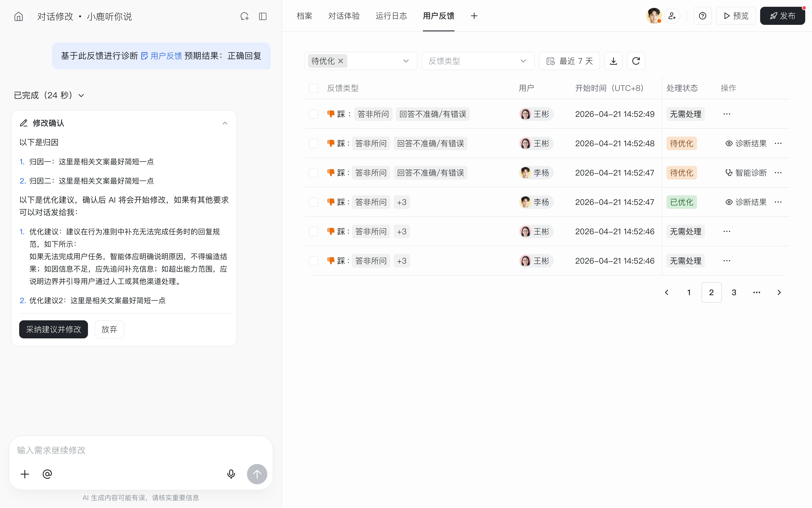Switch to the 运行日志 tab
Image resolution: width=812 pixels, height=508 pixels.
(391, 16)
